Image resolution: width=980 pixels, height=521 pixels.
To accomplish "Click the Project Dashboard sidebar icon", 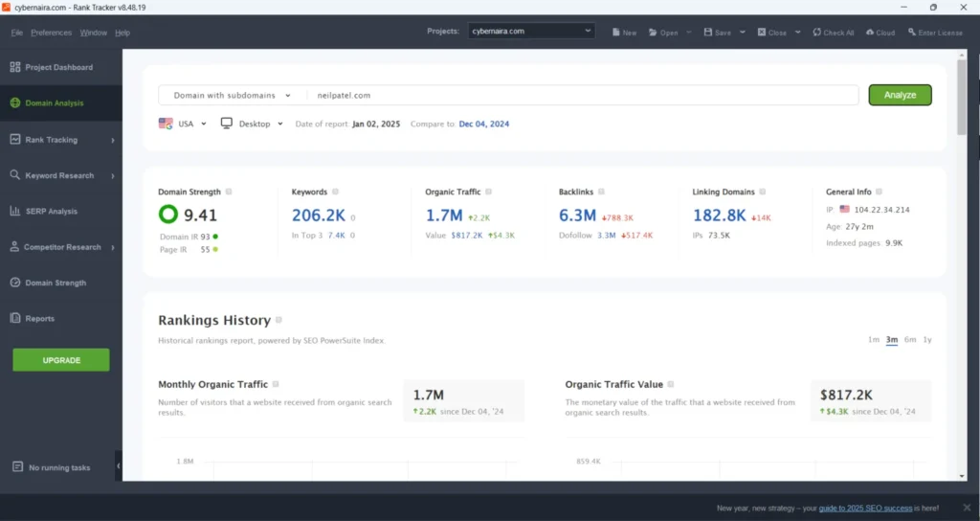I will (x=15, y=67).
